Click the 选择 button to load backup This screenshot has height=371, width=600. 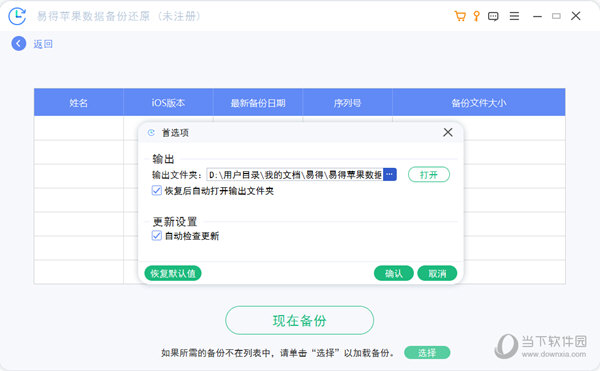pos(427,352)
